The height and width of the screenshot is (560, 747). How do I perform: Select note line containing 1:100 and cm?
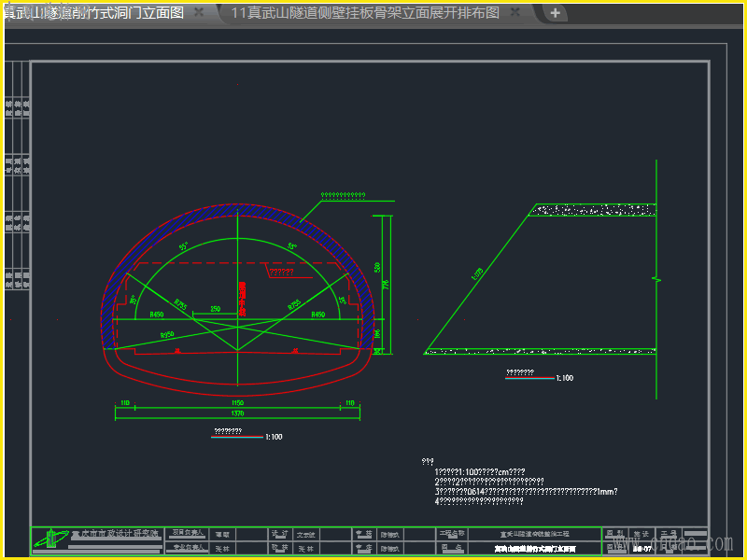[480, 472]
